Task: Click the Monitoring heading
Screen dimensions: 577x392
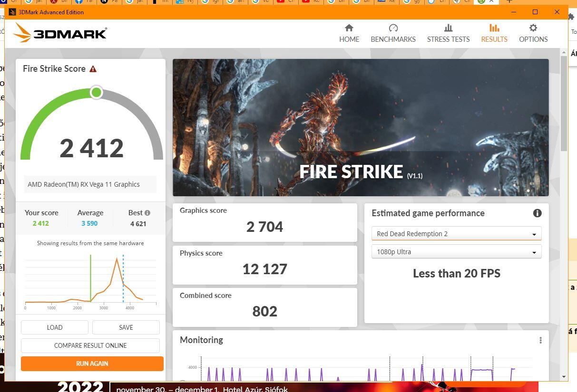Action: (x=201, y=340)
